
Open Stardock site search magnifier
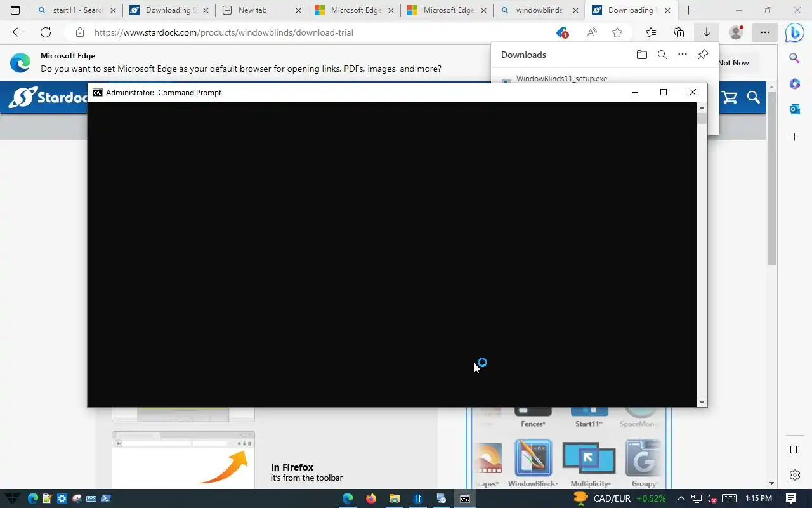[x=753, y=97]
